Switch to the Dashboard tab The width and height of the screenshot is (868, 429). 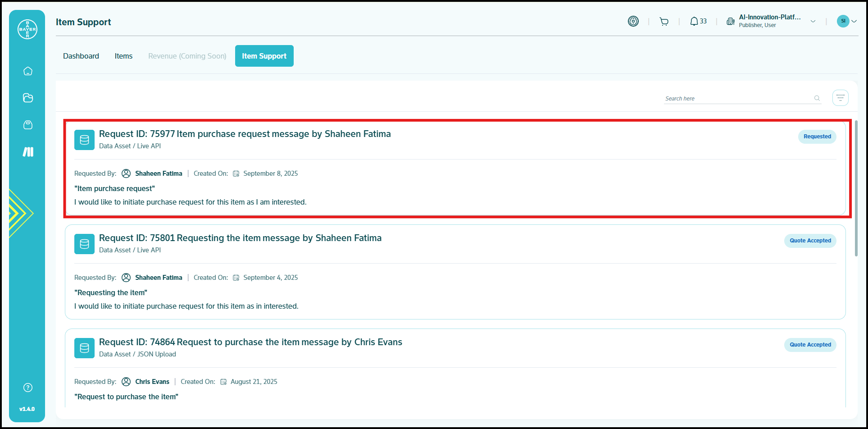81,56
